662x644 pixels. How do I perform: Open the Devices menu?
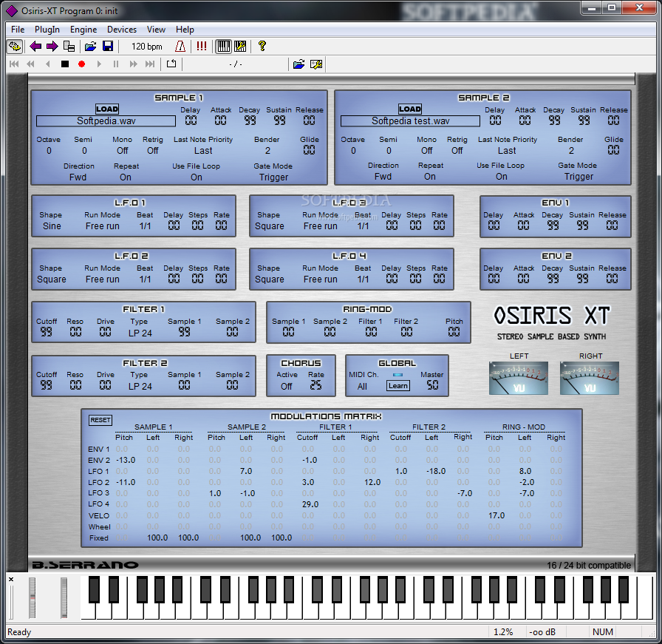tap(122, 30)
